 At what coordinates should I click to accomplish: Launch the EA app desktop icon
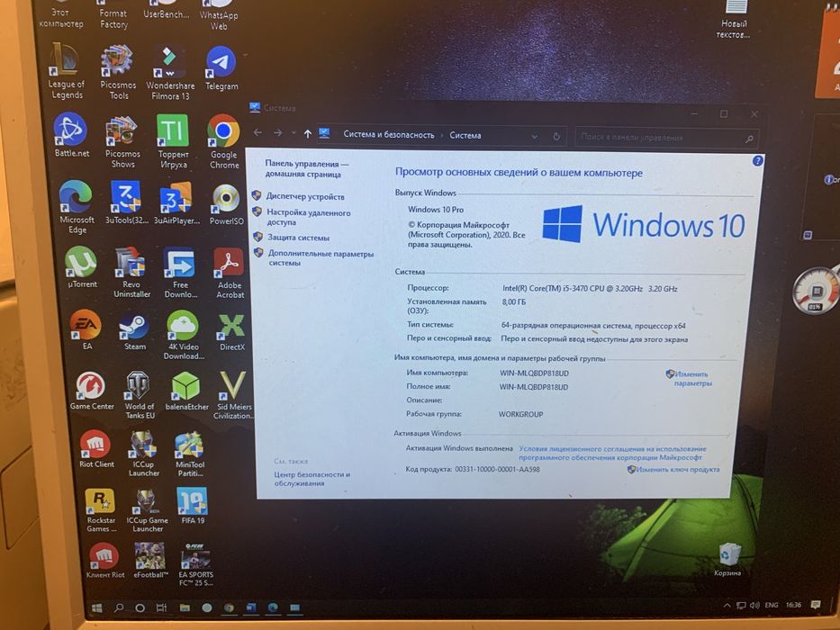tap(86, 328)
